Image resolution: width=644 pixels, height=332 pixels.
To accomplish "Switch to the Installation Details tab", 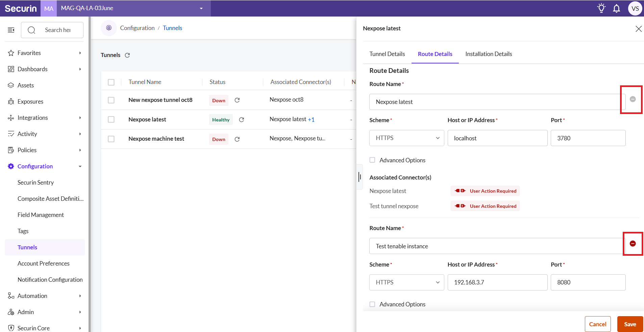I will pyautogui.click(x=489, y=54).
